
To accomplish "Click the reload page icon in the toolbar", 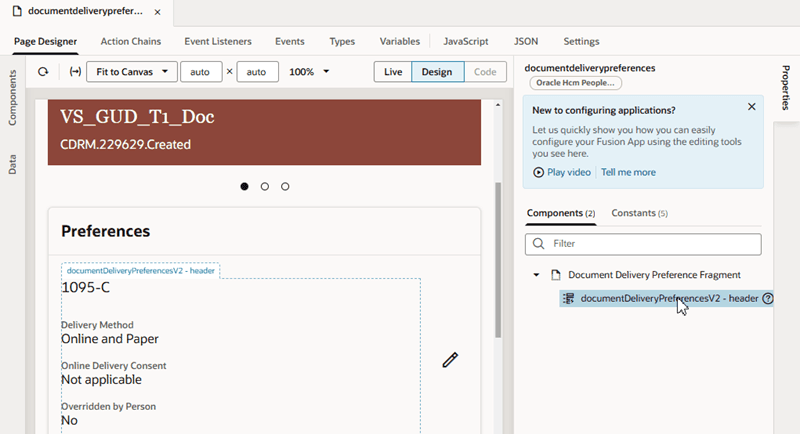I will pyautogui.click(x=43, y=72).
